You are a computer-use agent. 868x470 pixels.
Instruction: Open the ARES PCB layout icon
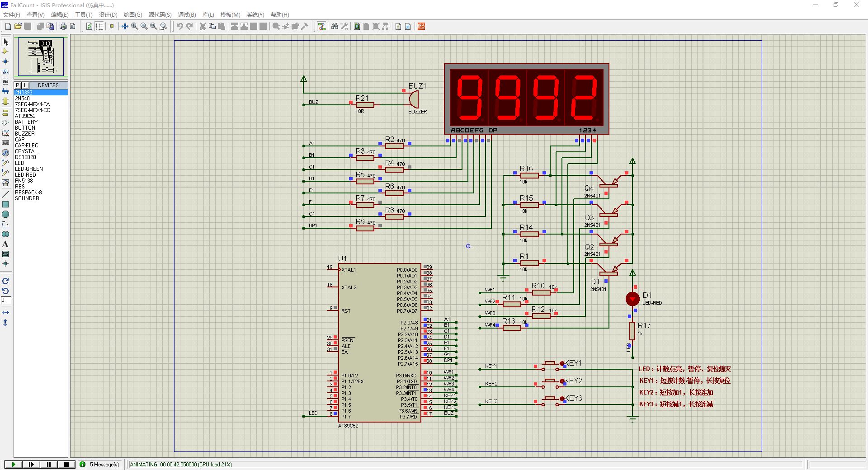(x=421, y=26)
